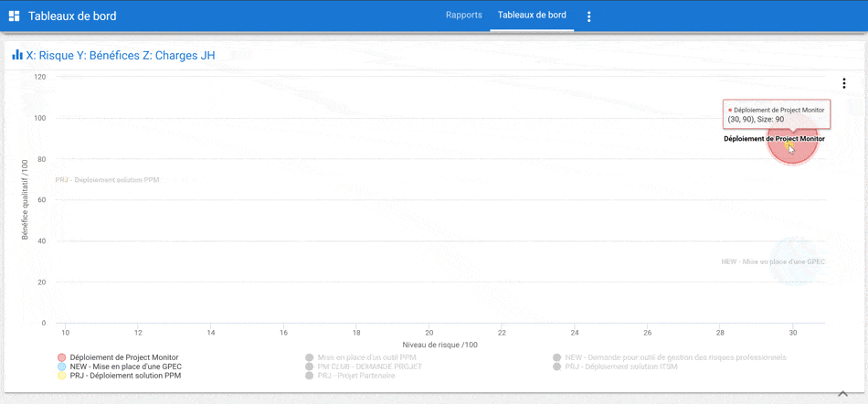Enable legend entry Mise en place d'un outil PPM

(x=360, y=357)
